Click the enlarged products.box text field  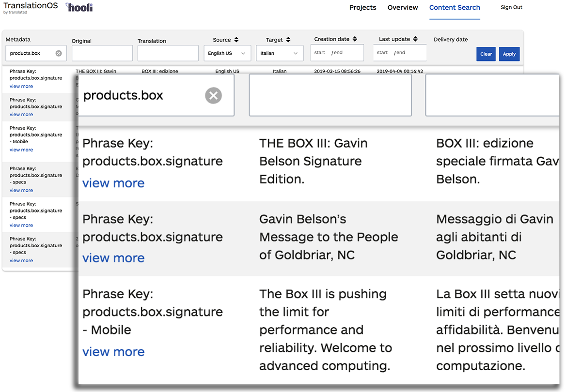point(157,95)
